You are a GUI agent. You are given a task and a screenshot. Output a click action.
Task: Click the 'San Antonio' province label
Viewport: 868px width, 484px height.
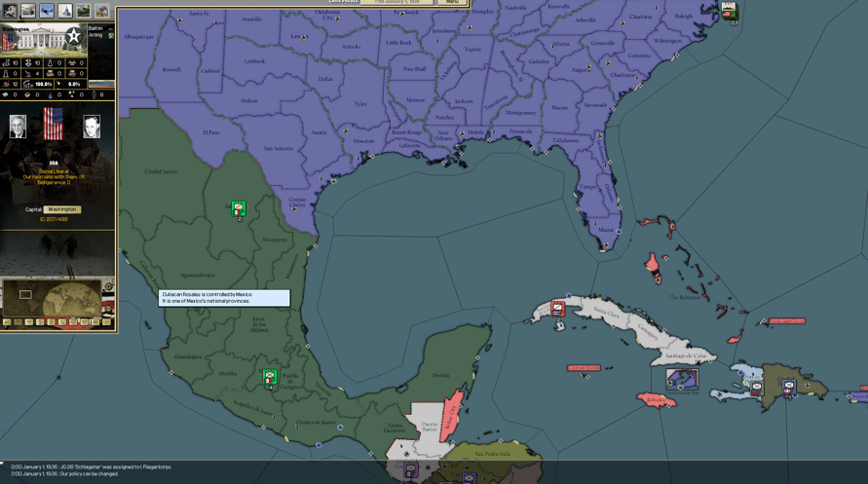pyautogui.click(x=278, y=148)
